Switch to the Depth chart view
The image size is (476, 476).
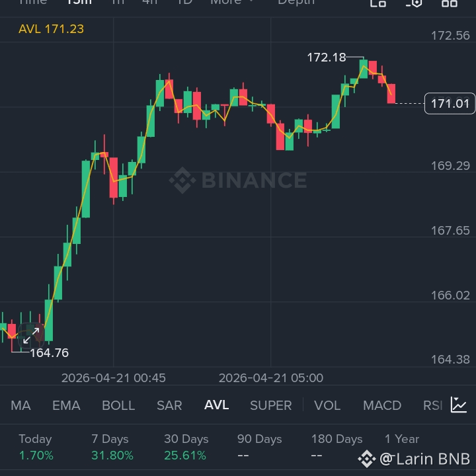tap(296, 2)
